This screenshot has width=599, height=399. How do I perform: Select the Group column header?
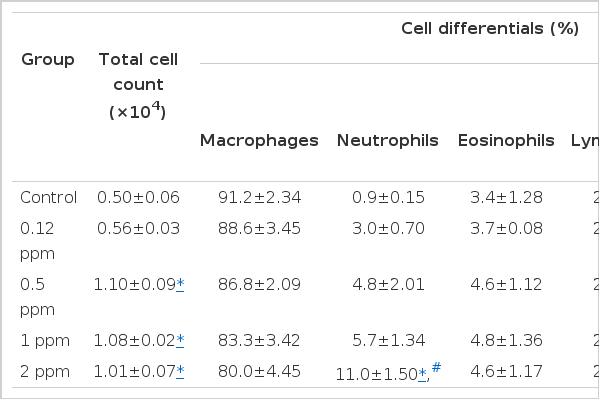coord(48,60)
